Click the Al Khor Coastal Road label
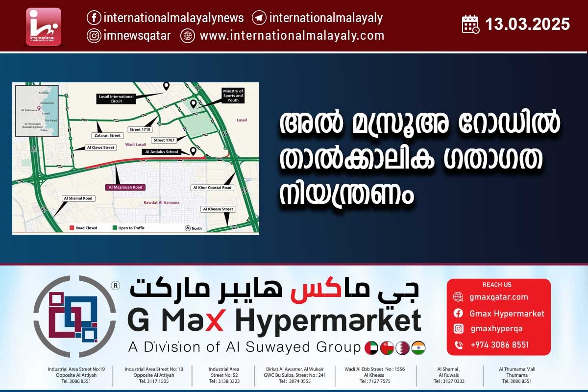 (212, 188)
